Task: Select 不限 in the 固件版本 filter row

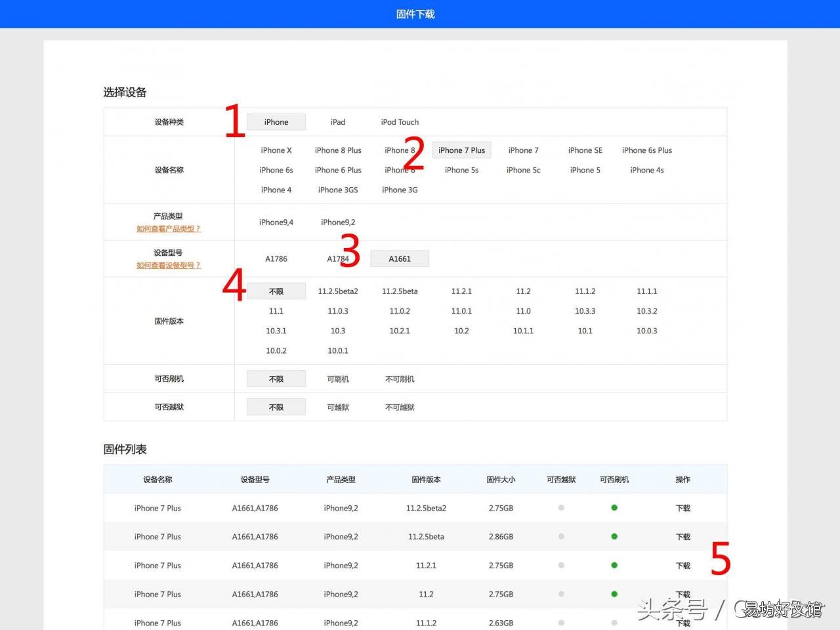Action: coord(276,291)
